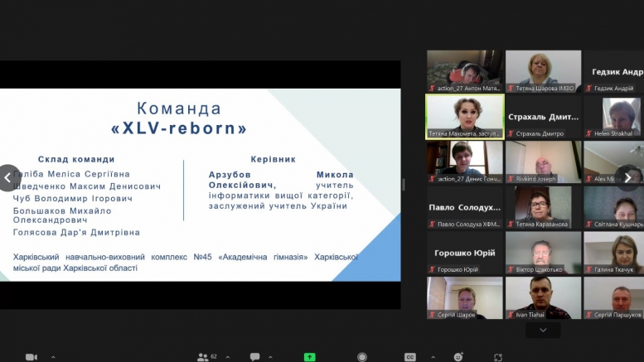Go to previous page with left arrow
The width and height of the screenshot is (644, 362).
(x=7, y=178)
